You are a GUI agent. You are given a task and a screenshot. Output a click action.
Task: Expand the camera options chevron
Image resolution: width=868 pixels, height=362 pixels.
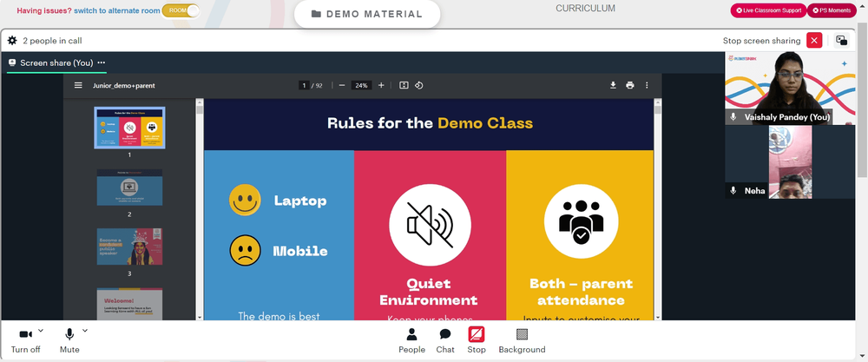point(41,331)
